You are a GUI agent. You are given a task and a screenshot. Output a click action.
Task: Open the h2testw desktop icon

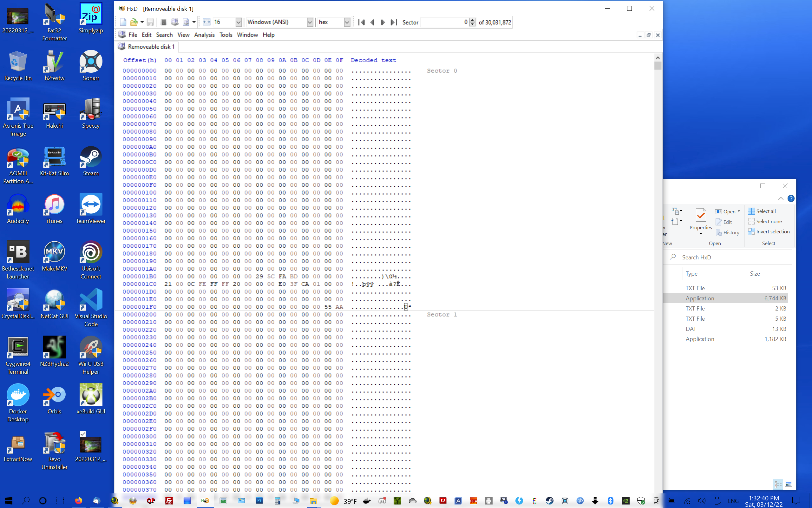click(54, 66)
